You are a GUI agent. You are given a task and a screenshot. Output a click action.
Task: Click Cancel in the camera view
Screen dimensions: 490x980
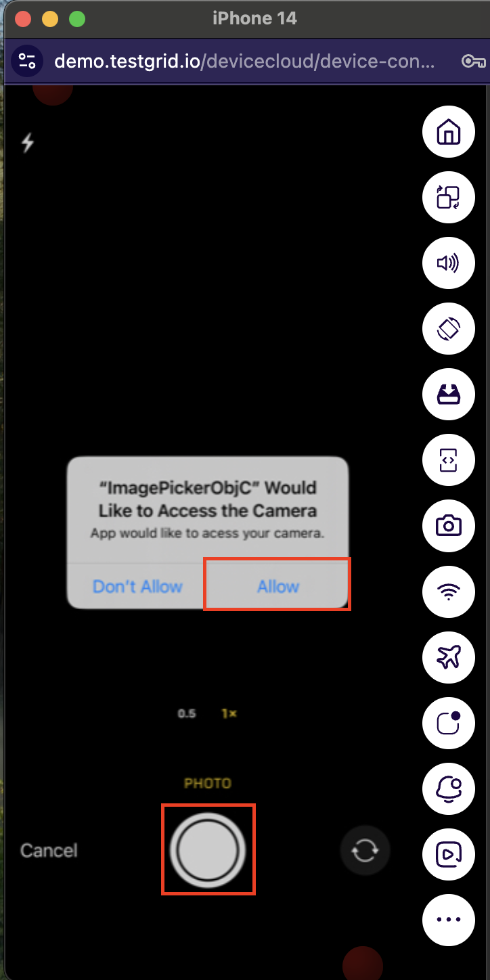point(49,851)
